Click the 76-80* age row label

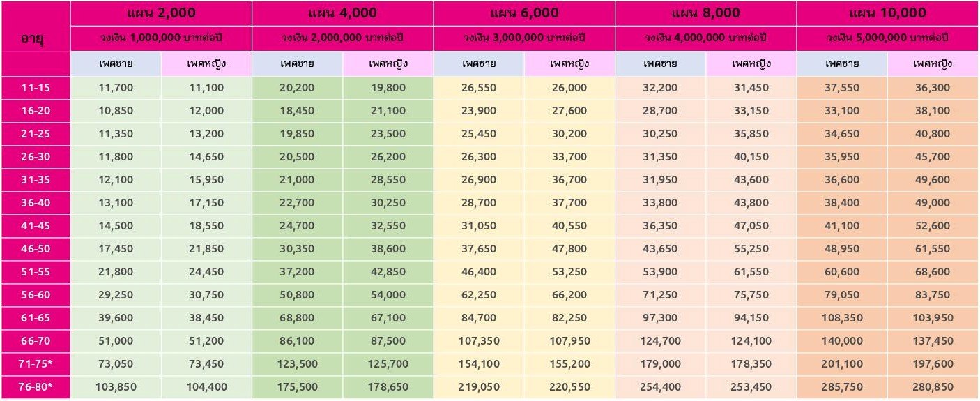[x=35, y=386]
